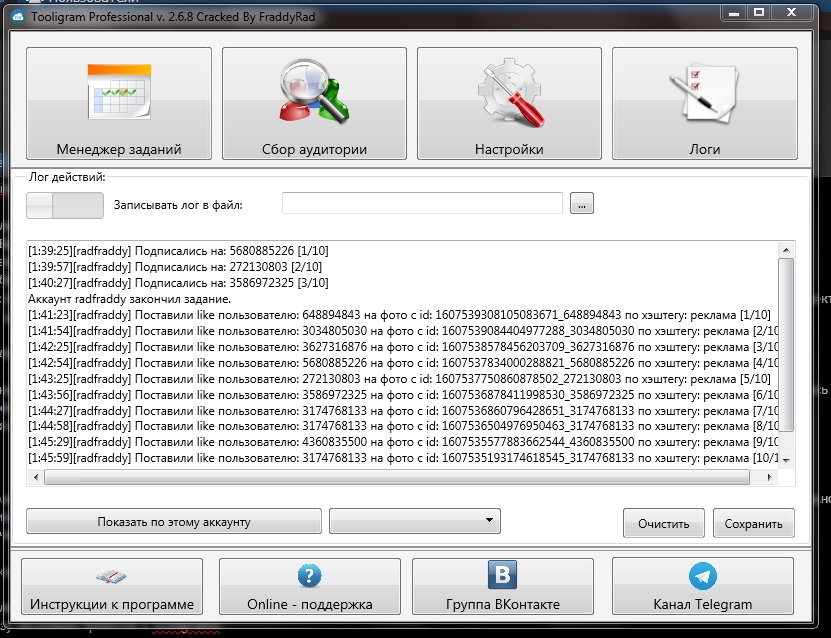This screenshot has width=831, height=638.
Task: Select the log entry timestamped 1:44:58
Action: (x=403, y=426)
